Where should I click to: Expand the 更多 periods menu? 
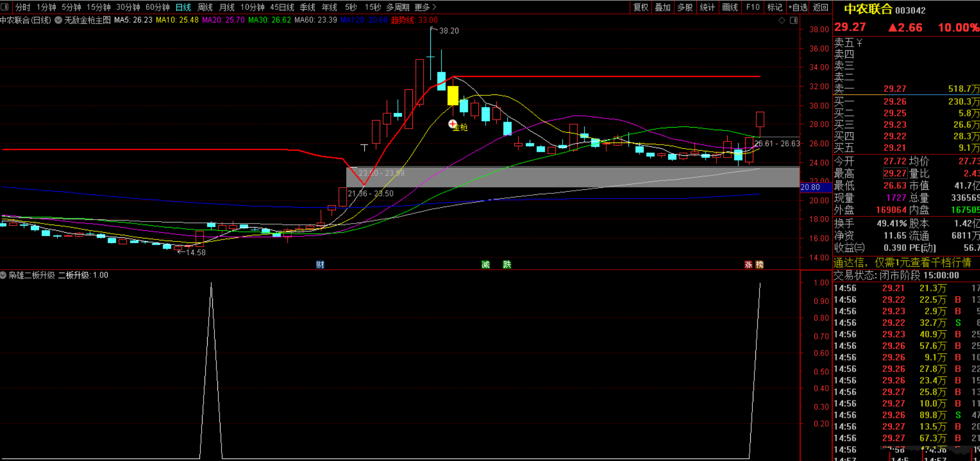point(425,7)
